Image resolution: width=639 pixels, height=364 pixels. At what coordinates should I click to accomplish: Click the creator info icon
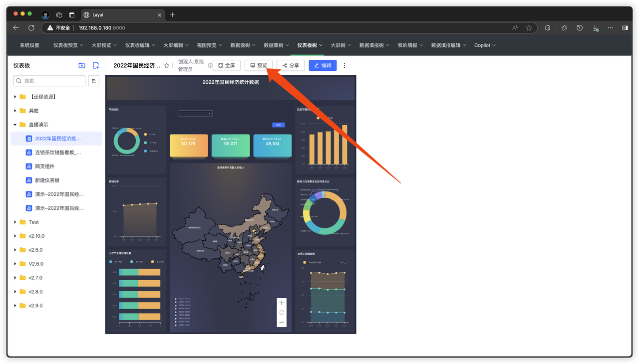coord(210,66)
